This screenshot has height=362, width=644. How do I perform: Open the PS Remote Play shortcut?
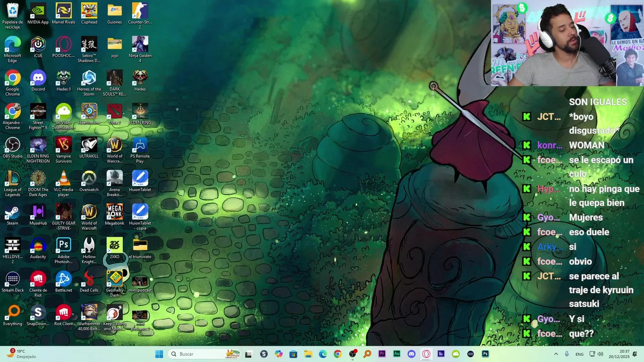[x=140, y=150]
